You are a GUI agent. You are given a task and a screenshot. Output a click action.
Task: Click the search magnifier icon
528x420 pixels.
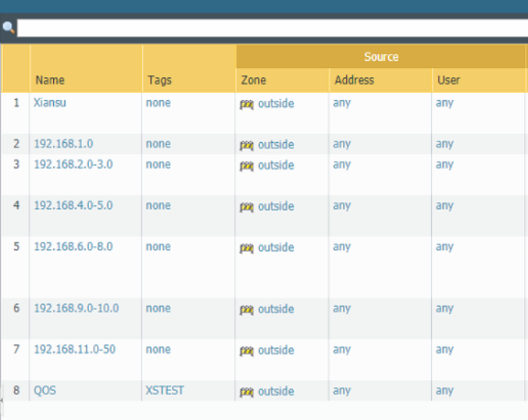pyautogui.click(x=8, y=27)
